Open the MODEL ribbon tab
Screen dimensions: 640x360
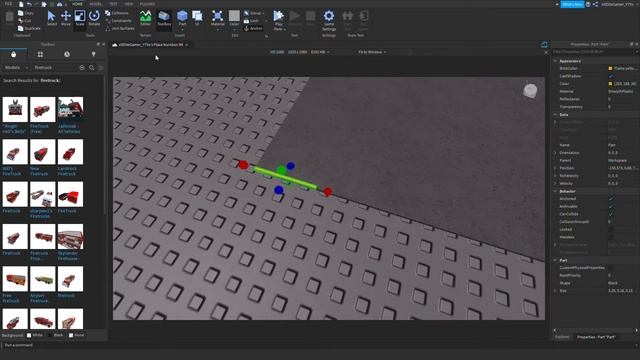pyautogui.click(x=96, y=4)
